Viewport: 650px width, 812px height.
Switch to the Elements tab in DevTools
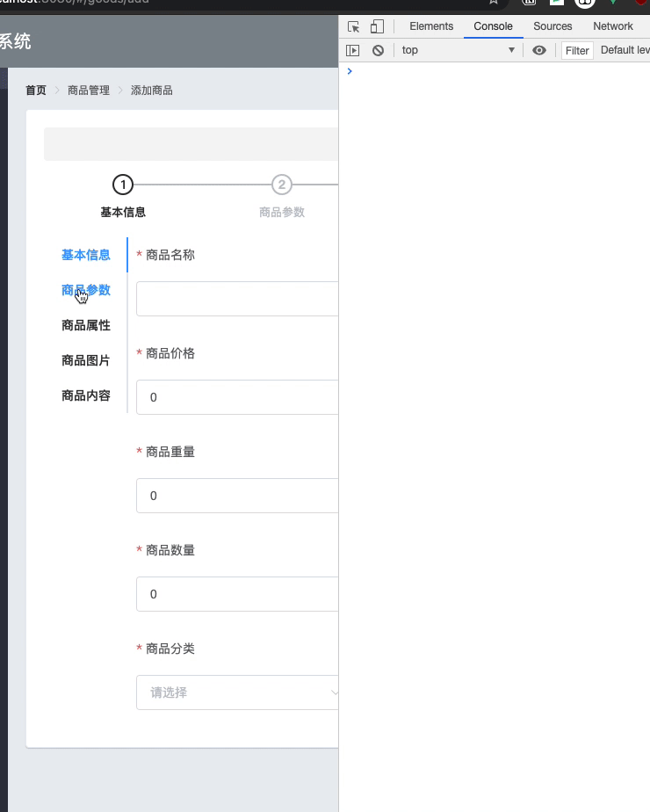tap(431, 26)
